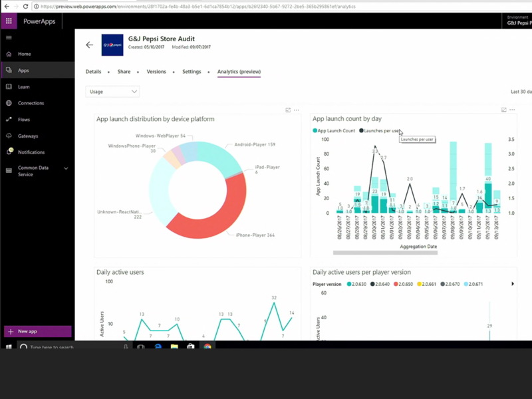Select the Analytics (preview) tab
The height and width of the screenshot is (399, 532).
coord(239,72)
